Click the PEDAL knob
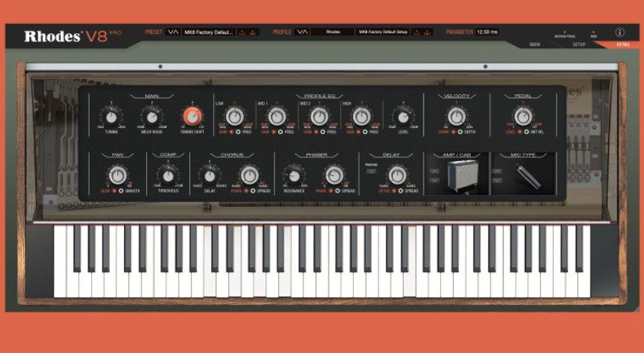The height and width of the screenshot is (353, 644). [523, 117]
